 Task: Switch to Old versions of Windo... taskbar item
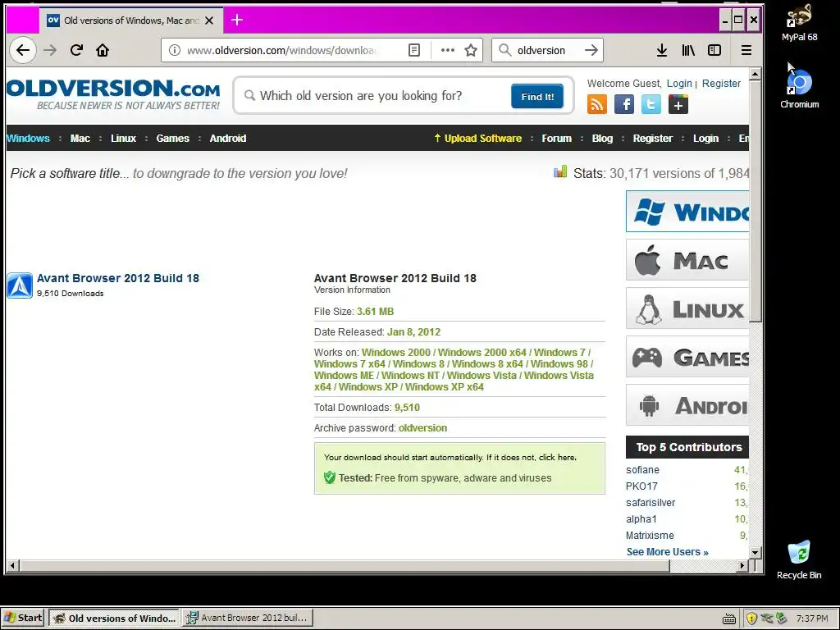(115, 618)
